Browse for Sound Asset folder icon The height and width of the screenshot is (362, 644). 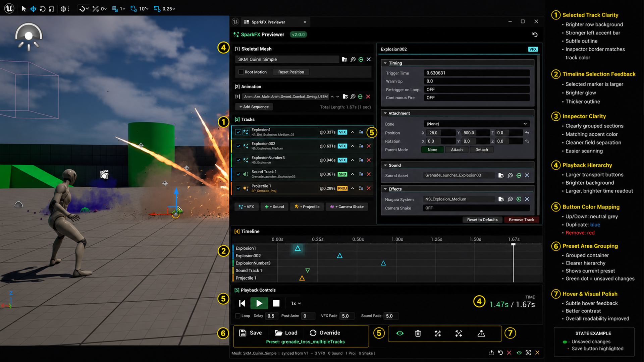point(501,175)
